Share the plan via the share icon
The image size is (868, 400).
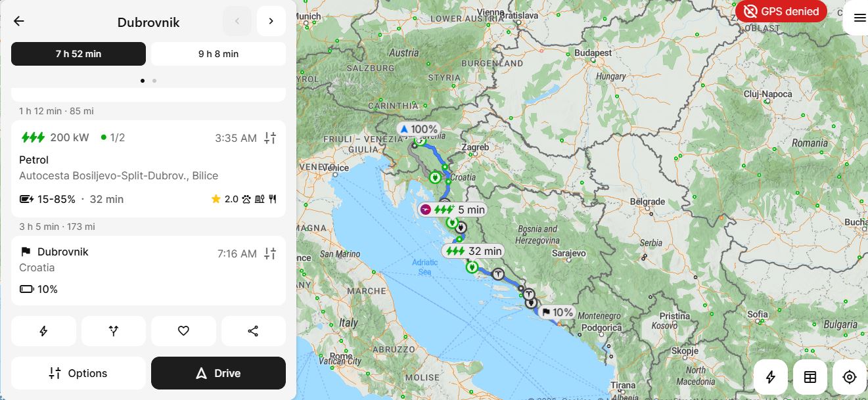tap(253, 331)
